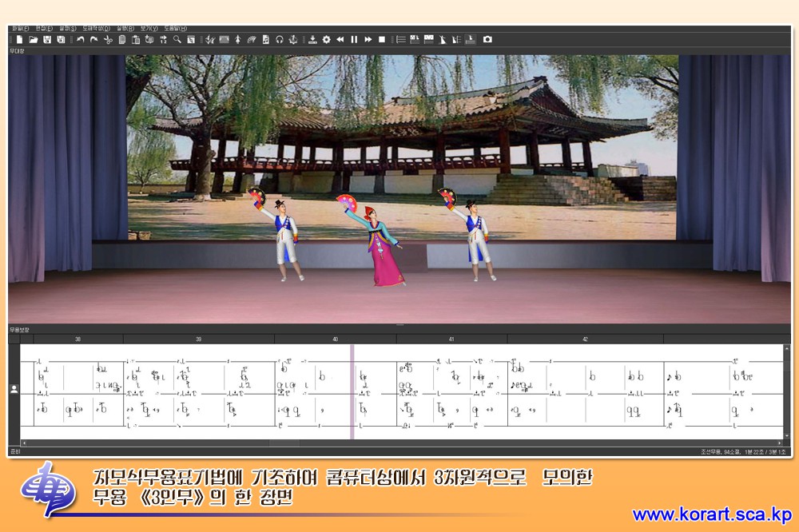Click the single dancer figure icon
Viewport: 799px width, 532px height.
(238, 39)
